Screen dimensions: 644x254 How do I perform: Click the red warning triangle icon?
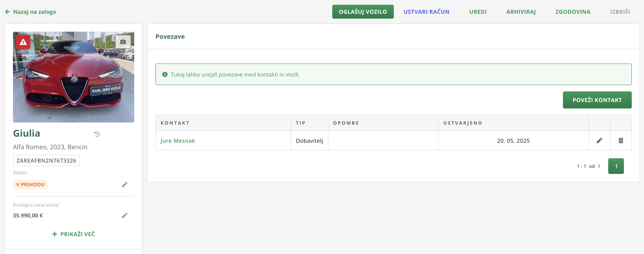tap(23, 42)
